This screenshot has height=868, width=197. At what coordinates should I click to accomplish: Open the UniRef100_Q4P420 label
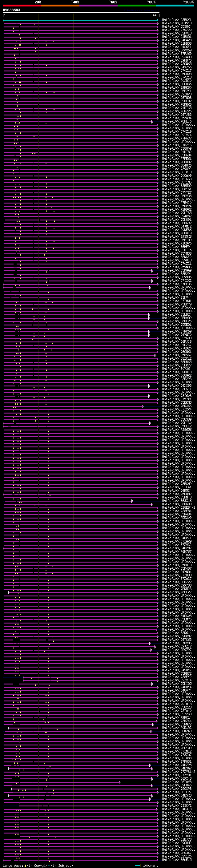click(x=177, y=40)
